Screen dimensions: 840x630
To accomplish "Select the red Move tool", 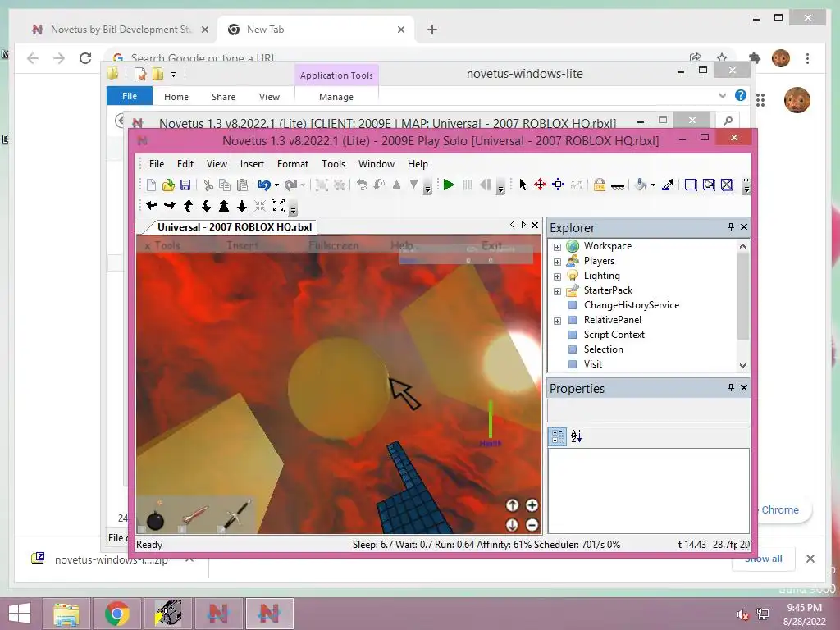I will pos(540,185).
